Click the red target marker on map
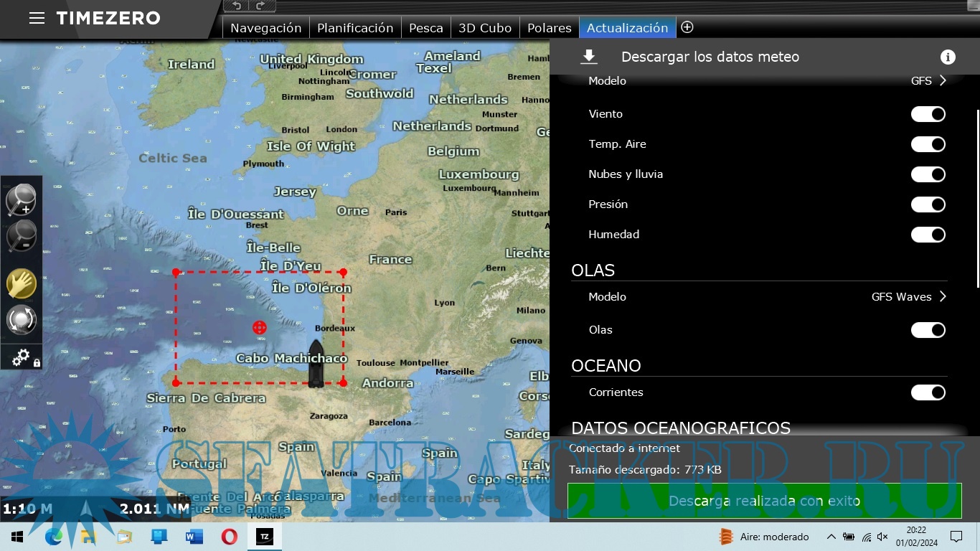The image size is (980, 551). (x=260, y=328)
